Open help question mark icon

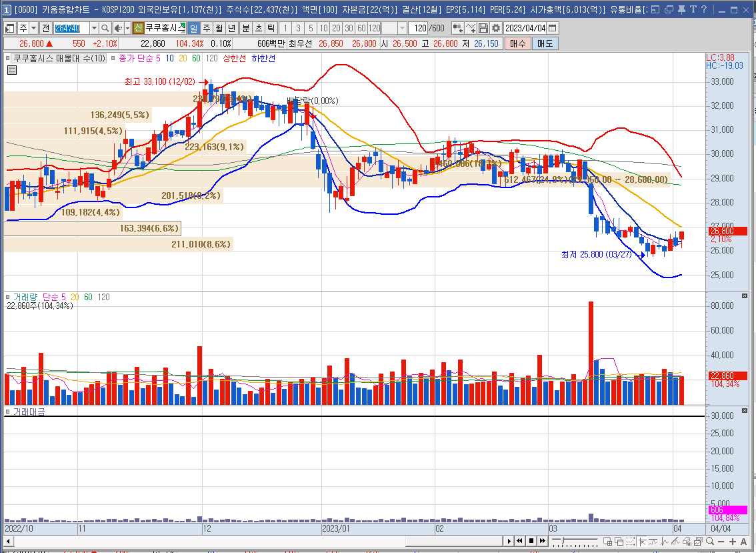(x=704, y=9)
